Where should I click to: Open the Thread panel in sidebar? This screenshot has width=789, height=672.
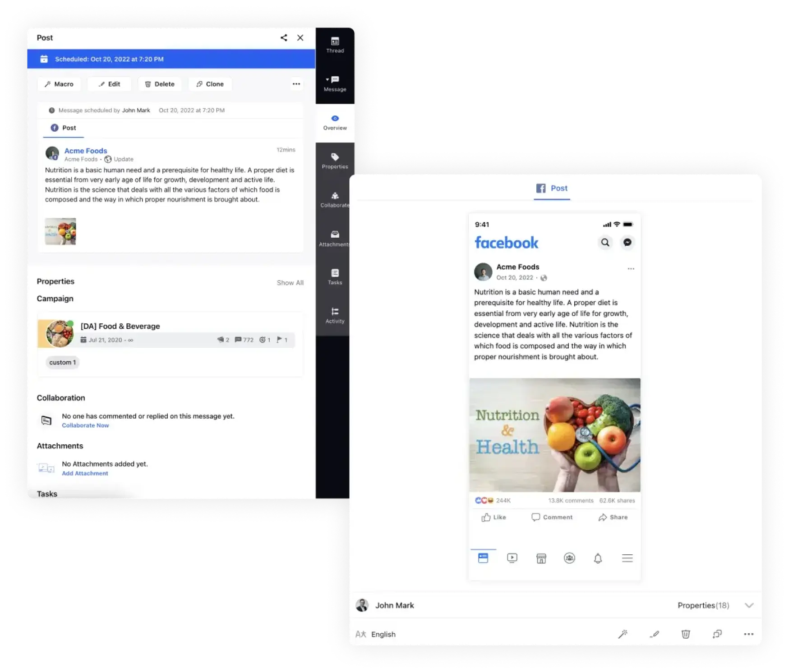pos(335,46)
